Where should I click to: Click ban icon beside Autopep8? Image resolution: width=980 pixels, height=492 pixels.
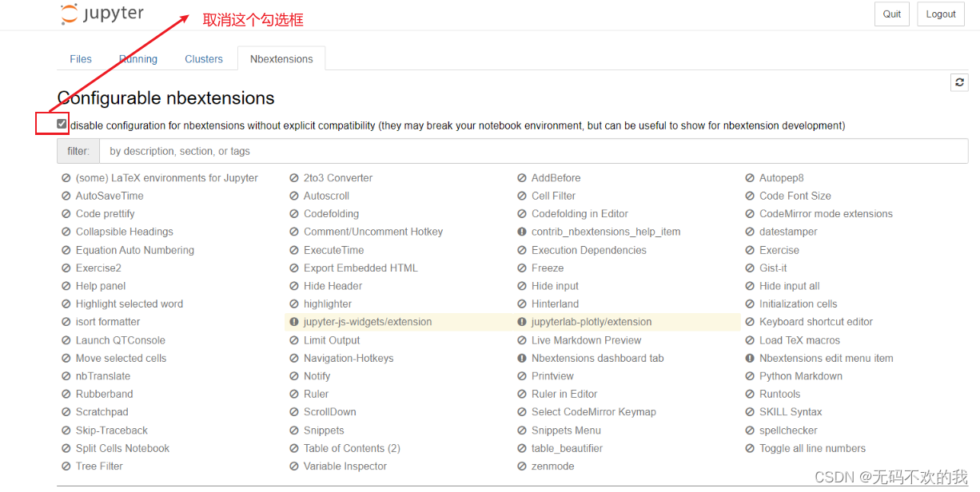click(750, 178)
